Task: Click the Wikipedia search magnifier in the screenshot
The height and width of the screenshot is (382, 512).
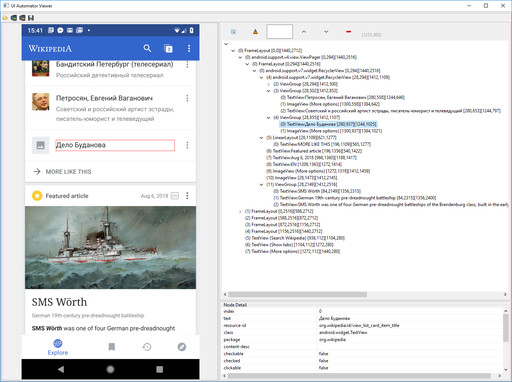Action: click(x=147, y=48)
